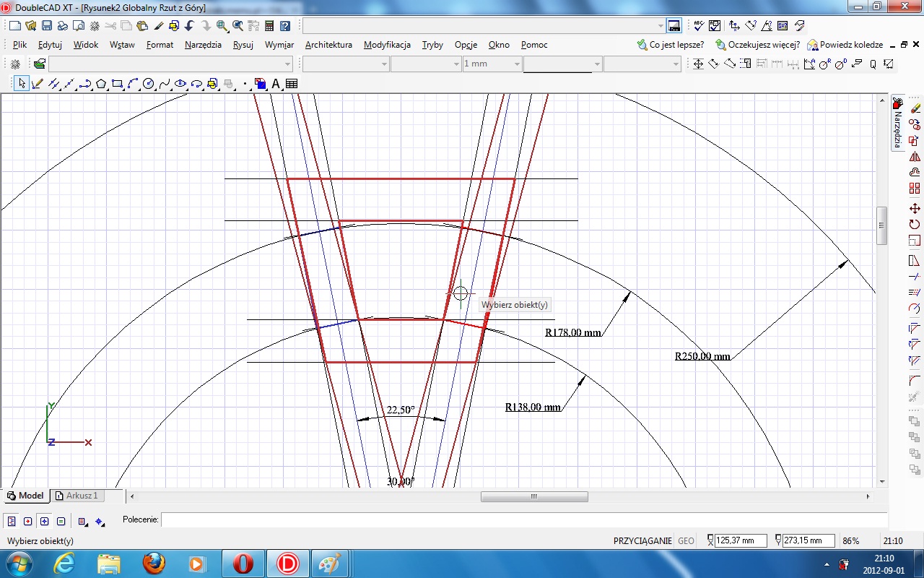Click the 'Co jest lepsze?' link

click(x=676, y=45)
